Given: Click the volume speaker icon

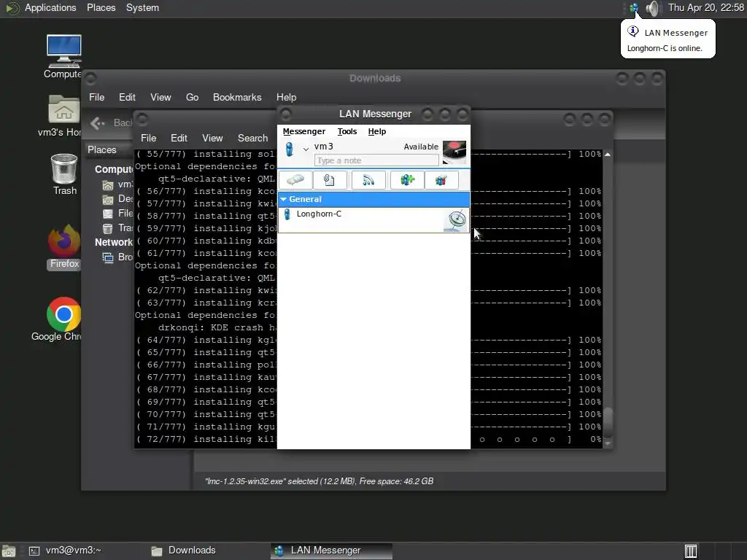Looking at the screenshot, I should [652, 8].
